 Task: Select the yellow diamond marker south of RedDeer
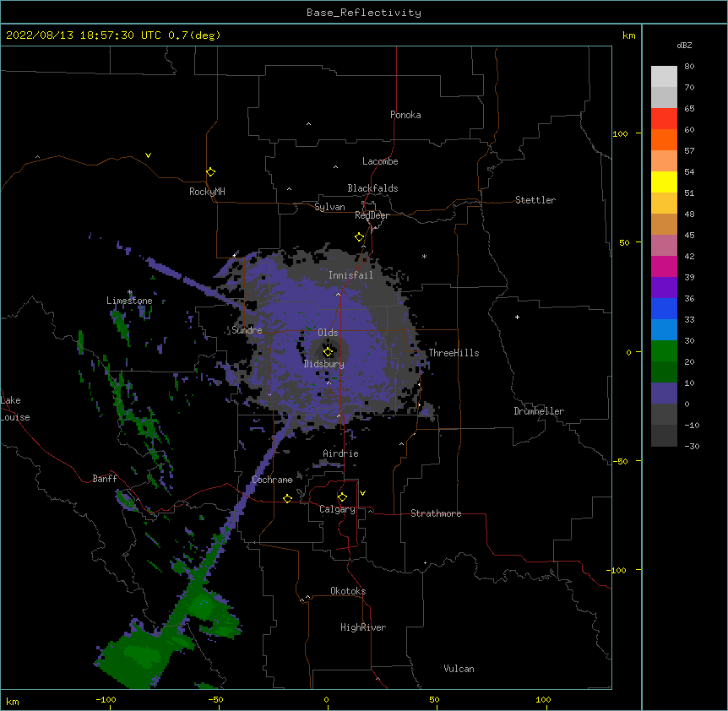click(x=359, y=237)
